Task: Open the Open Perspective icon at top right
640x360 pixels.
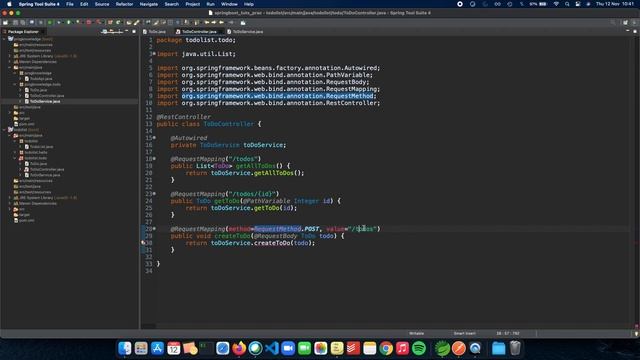Action: click(625, 22)
